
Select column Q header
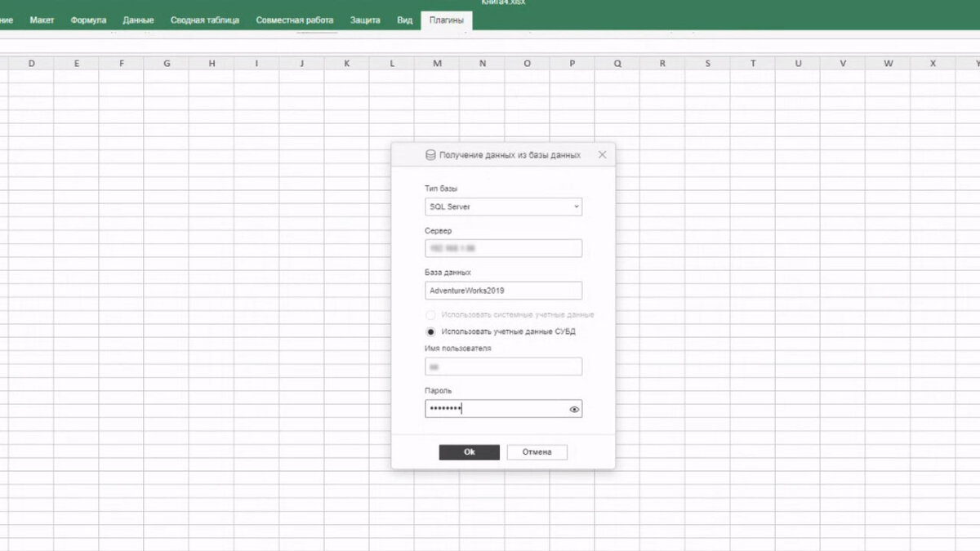point(617,63)
